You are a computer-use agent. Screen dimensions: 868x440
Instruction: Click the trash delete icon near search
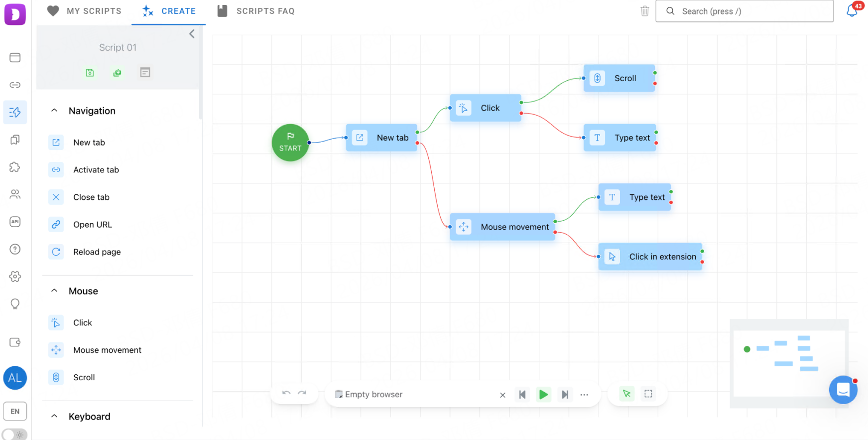[644, 11]
